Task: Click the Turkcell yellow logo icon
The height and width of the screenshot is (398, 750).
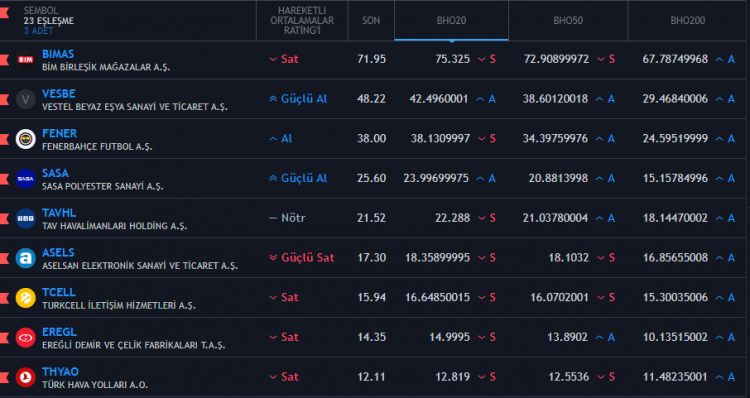Action: [x=25, y=298]
